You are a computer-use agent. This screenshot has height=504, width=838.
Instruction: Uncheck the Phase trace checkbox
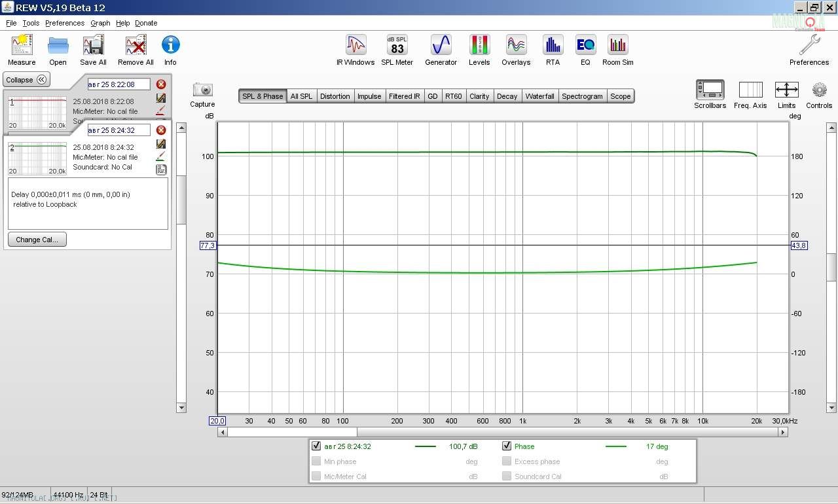[x=507, y=446]
